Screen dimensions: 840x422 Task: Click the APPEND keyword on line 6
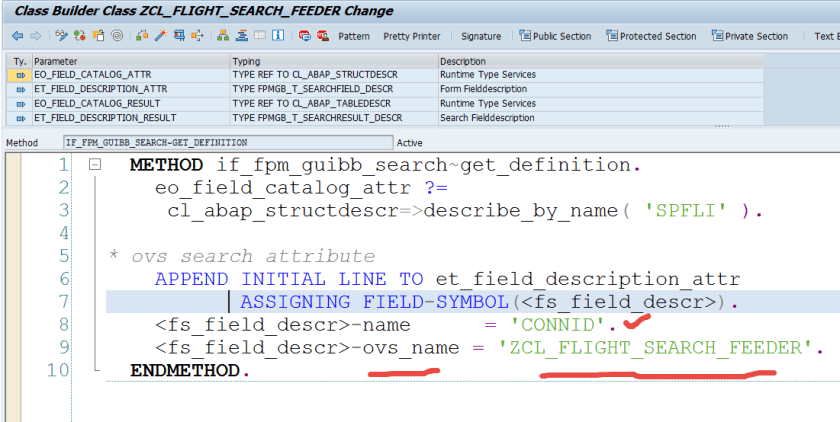[x=191, y=280]
